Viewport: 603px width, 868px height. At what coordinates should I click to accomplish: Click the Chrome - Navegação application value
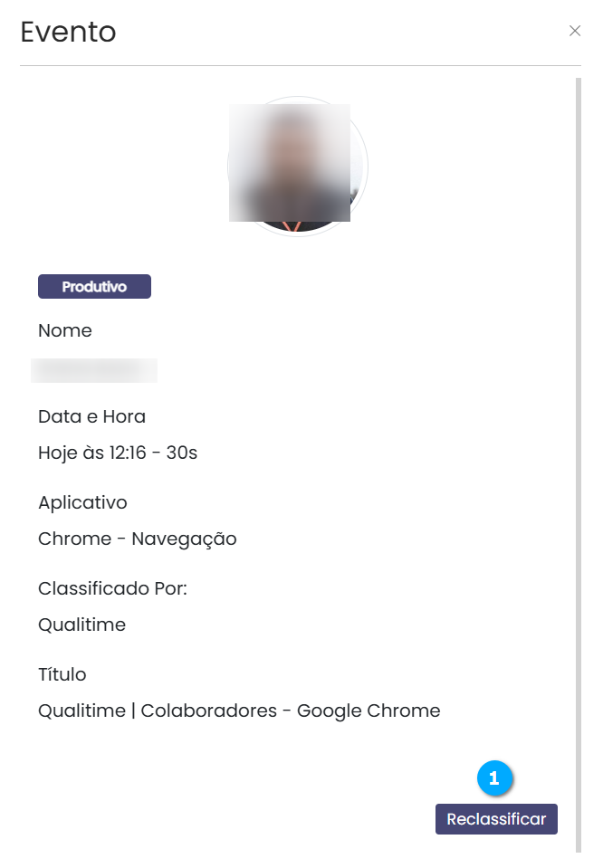(138, 539)
